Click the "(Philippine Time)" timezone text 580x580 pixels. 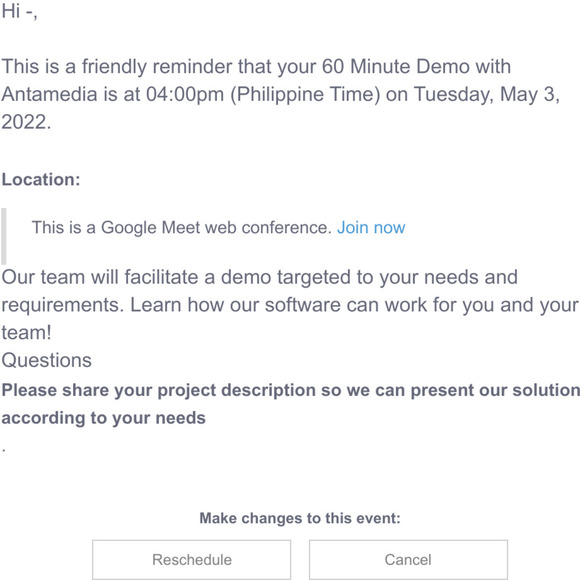[305, 94]
